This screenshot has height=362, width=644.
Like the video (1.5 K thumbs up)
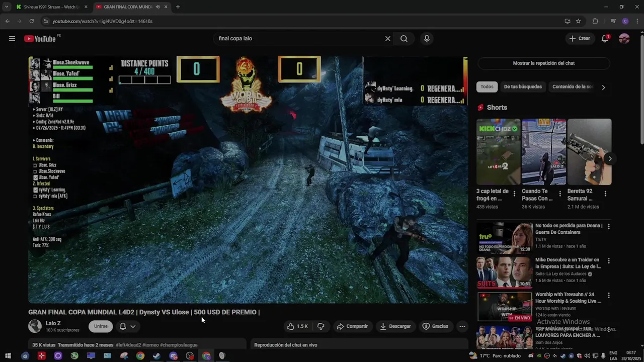(x=297, y=326)
